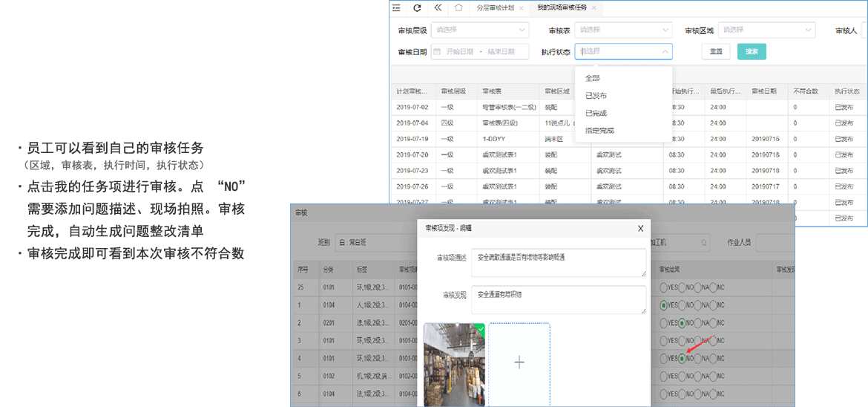The image size is (868, 407).
Task: Expand the 审核层级 dropdown
Action: 480,30
